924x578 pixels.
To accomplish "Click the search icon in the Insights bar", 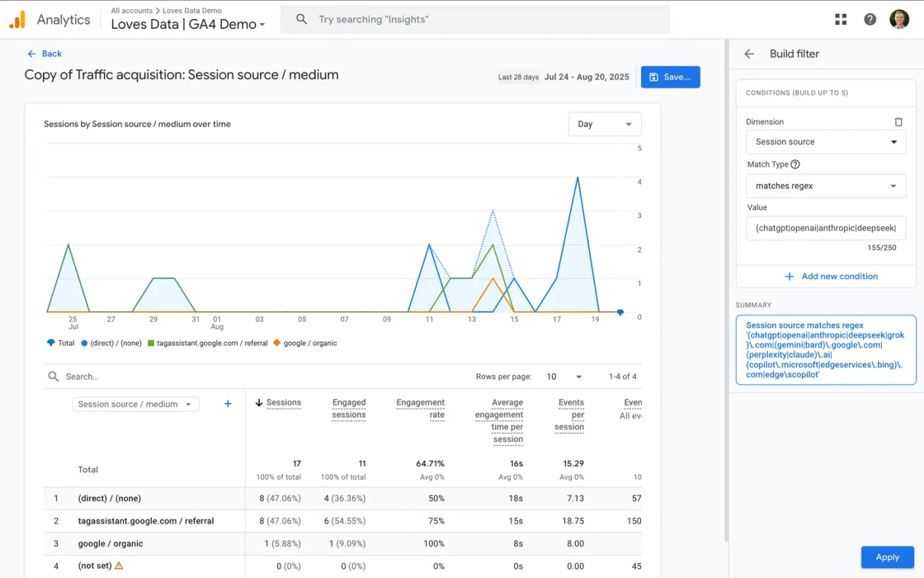I will click(x=301, y=18).
